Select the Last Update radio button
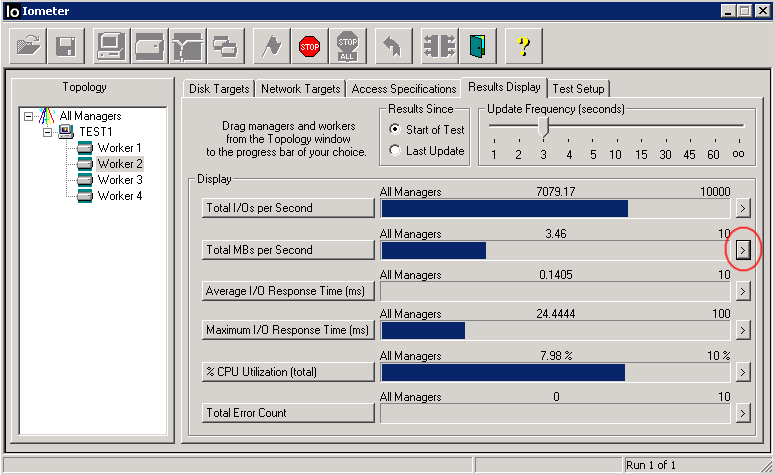Image resolution: width=775 pixels, height=475 pixels. (x=395, y=151)
